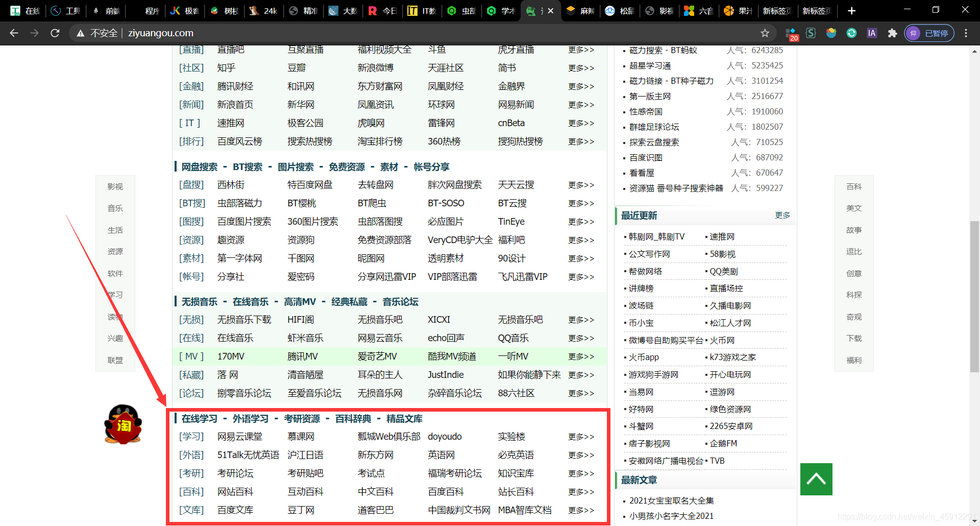Open the 企鹅FM link
Image resolution: width=980 pixels, height=526 pixels.
pyautogui.click(x=723, y=444)
